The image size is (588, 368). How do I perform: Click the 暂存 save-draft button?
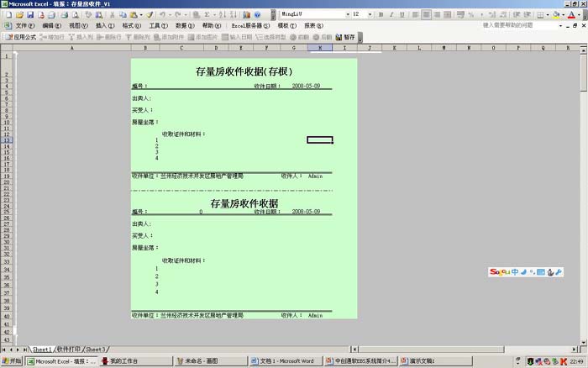coord(345,37)
